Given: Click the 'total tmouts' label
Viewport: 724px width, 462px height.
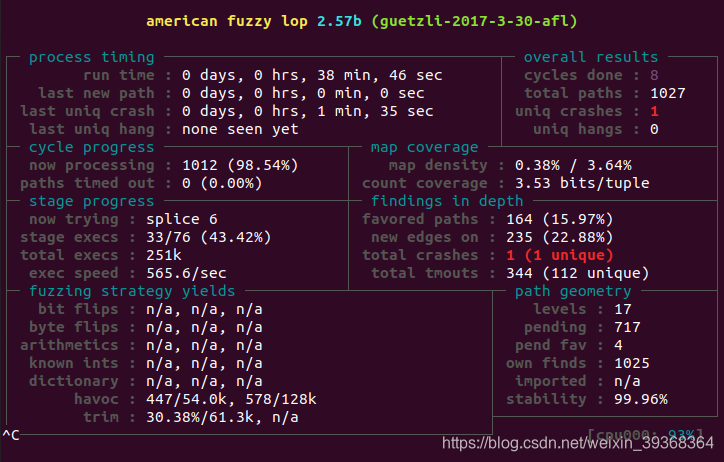Looking at the screenshot, I should click(x=424, y=273).
